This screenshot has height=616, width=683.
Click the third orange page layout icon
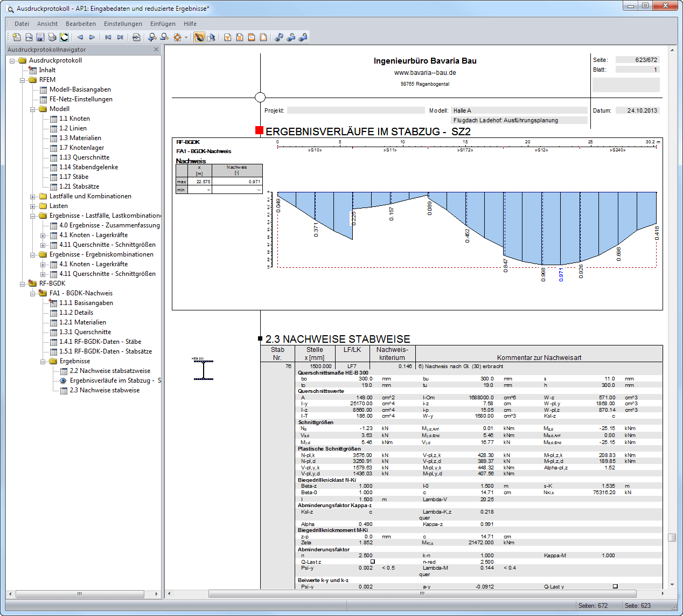click(x=252, y=37)
